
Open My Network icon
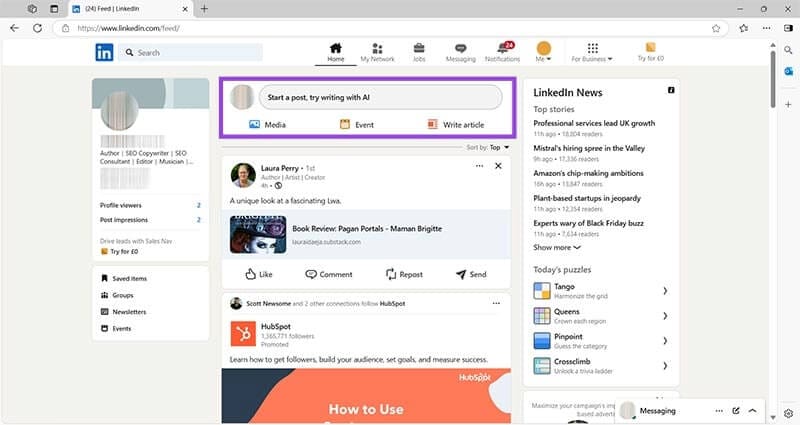(x=378, y=48)
